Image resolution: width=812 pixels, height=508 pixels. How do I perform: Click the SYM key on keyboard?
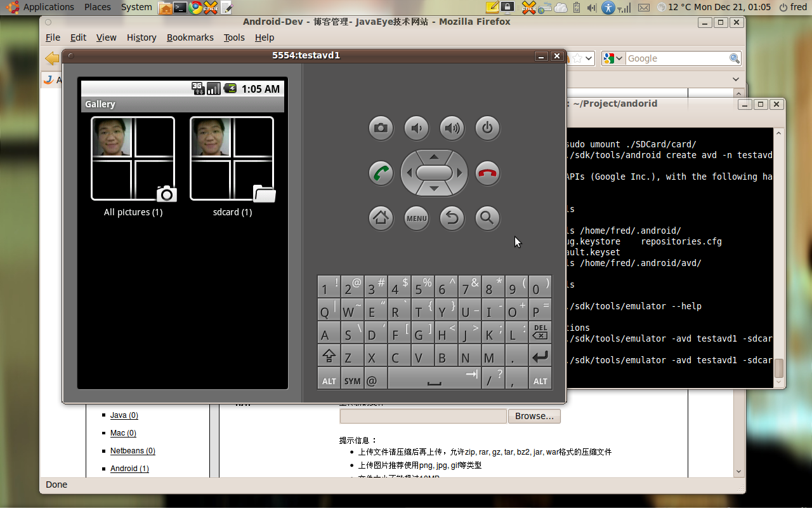[x=352, y=378]
